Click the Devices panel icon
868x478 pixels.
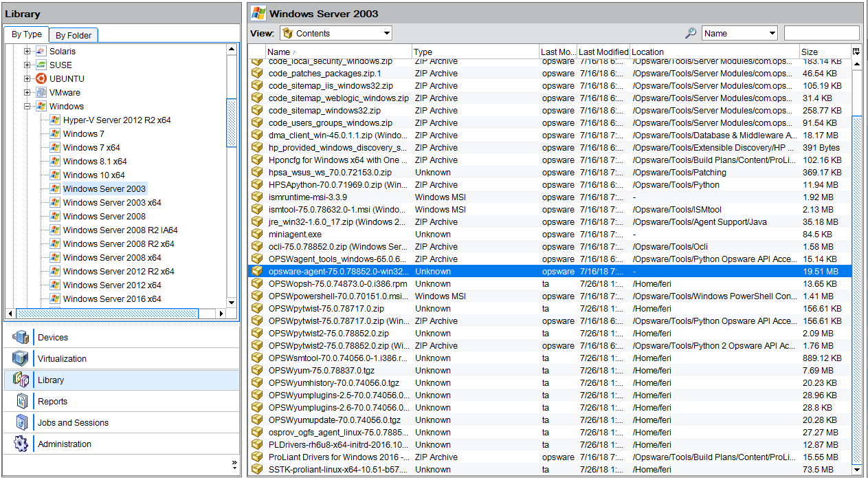21,337
